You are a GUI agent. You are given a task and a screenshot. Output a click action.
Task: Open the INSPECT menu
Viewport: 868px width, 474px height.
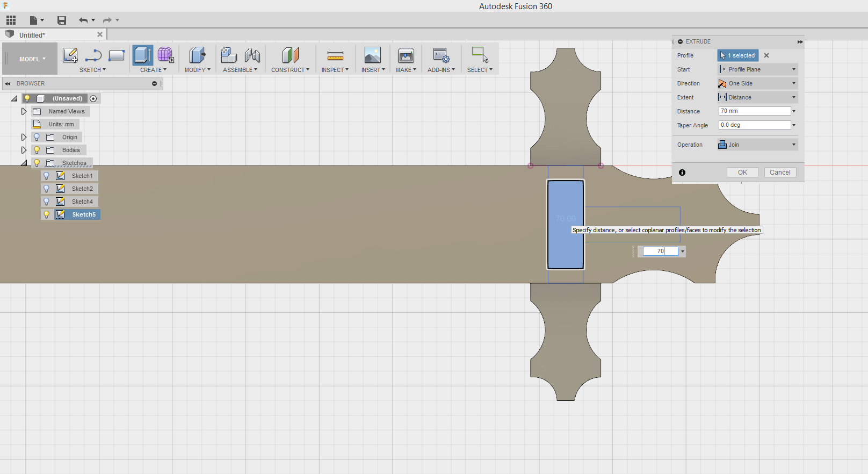point(335,70)
